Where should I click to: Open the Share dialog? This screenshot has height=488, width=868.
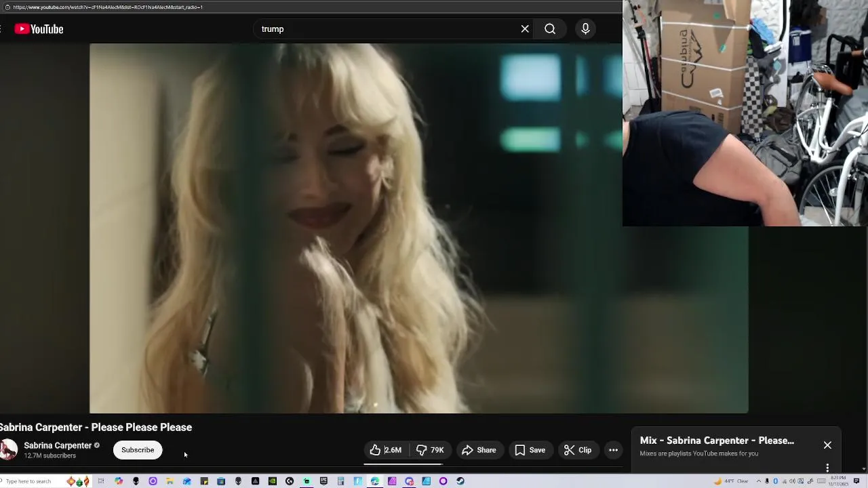click(479, 450)
